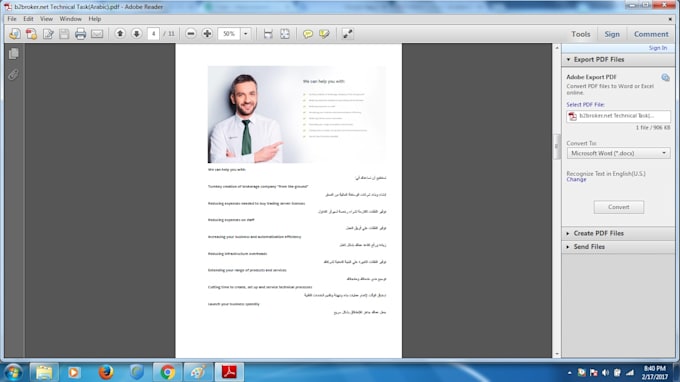Go to next page arrow
The image size is (680, 382).
(137, 34)
